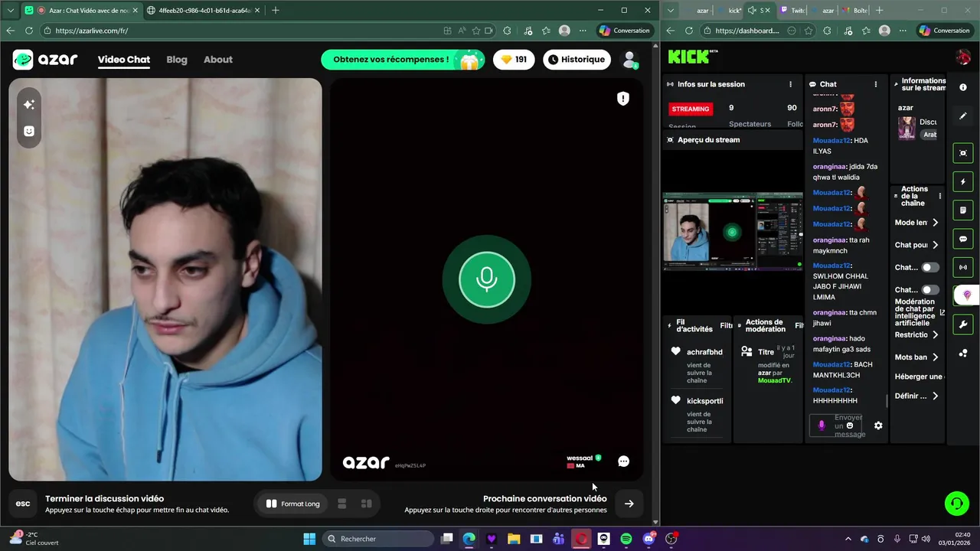
Task: Click the report shield icon on the partner video
Action: (623, 98)
